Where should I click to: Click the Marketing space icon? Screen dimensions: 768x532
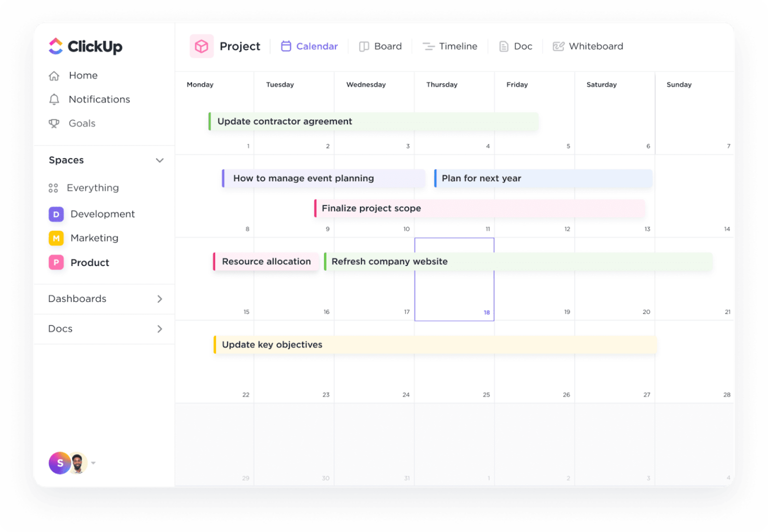(x=56, y=238)
